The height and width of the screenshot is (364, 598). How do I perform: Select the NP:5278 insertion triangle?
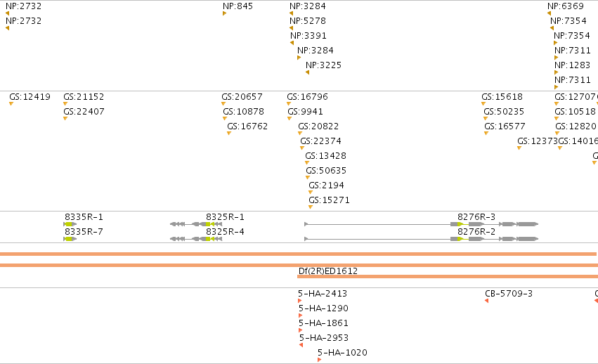[292, 28]
